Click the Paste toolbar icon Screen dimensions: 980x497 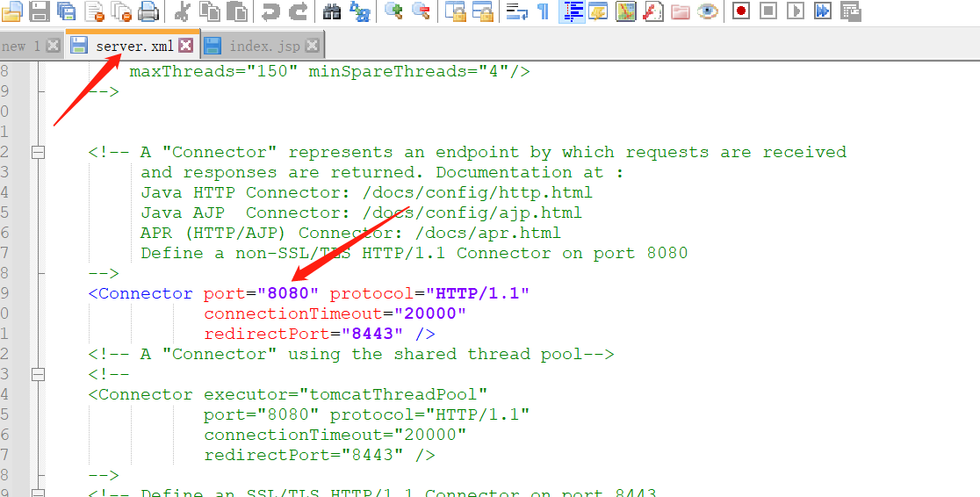pyautogui.click(x=237, y=11)
